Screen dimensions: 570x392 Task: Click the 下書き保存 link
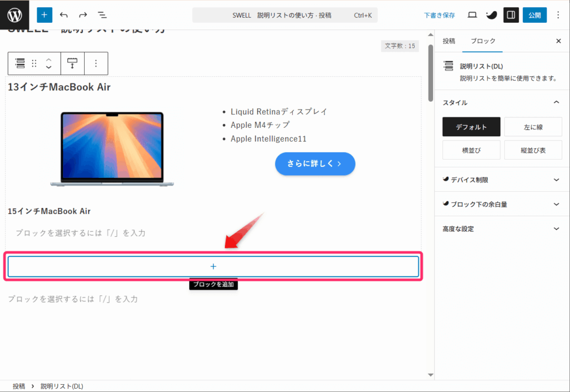tap(439, 15)
